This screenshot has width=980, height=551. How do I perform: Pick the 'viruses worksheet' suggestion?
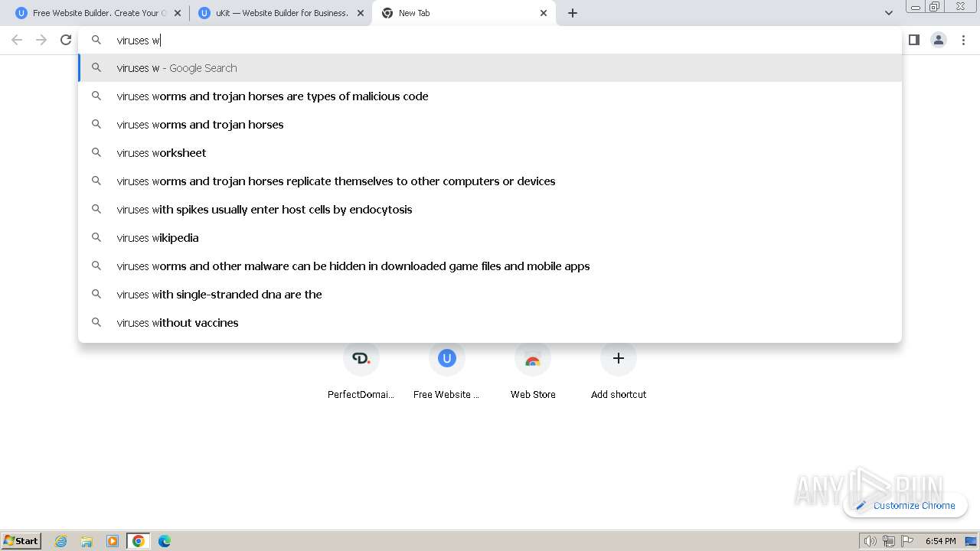490,153
